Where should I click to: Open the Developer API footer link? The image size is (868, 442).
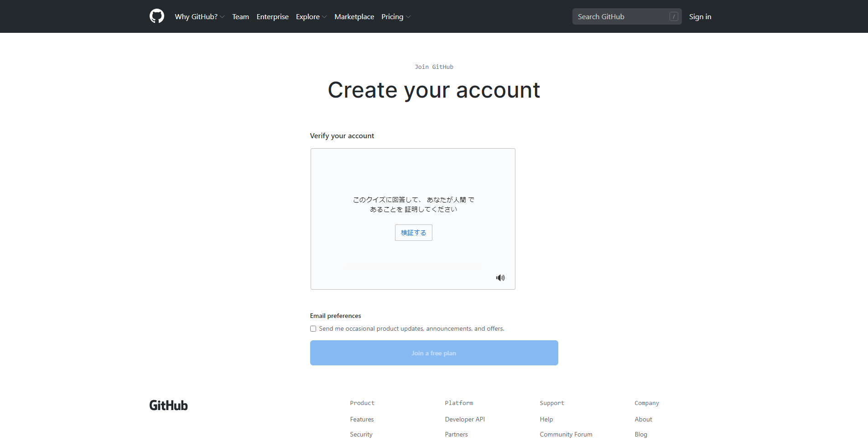coord(465,419)
